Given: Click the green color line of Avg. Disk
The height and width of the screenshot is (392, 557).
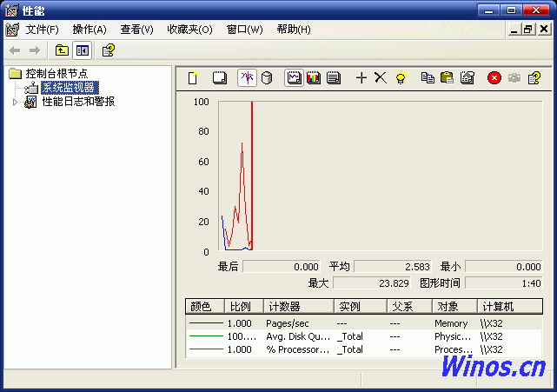Looking at the screenshot, I should (x=206, y=336).
